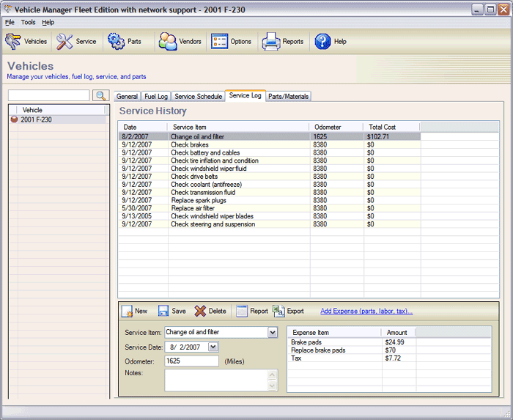513x420 pixels.
Task: Export the service log
Action: click(x=288, y=311)
